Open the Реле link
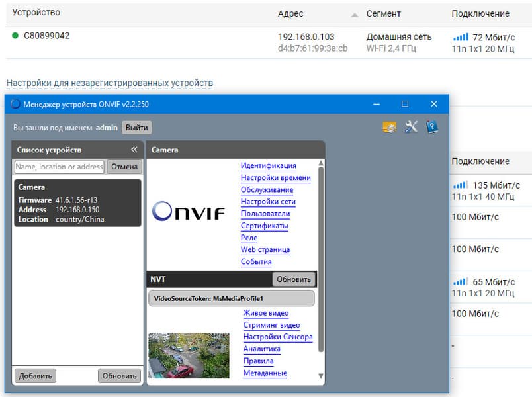 pos(249,238)
